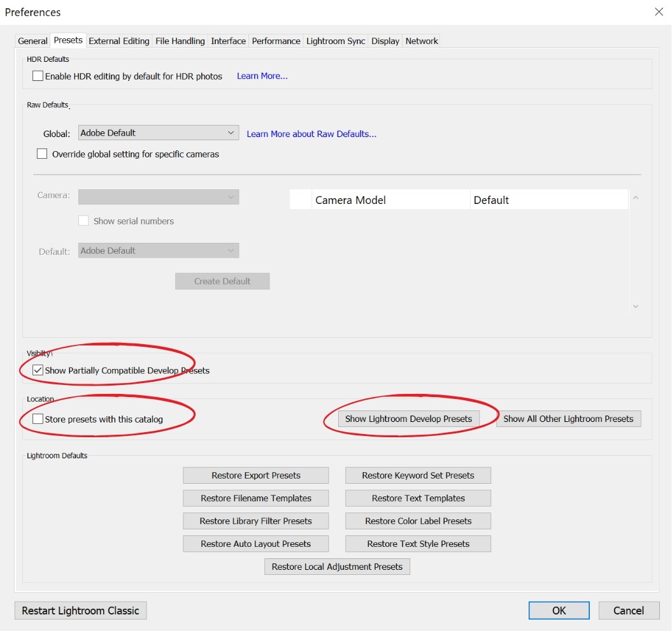Enable Store presets with this catalog
The width and height of the screenshot is (672, 631).
[38, 419]
